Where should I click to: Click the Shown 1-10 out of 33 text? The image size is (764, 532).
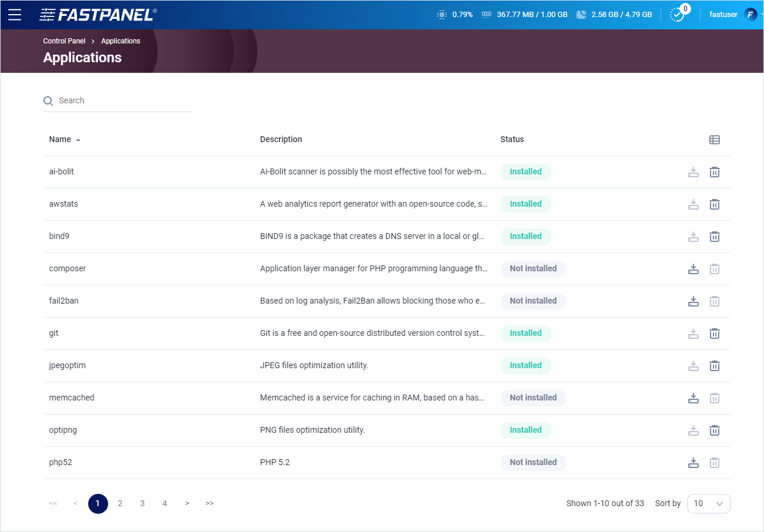[x=605, y=503]
